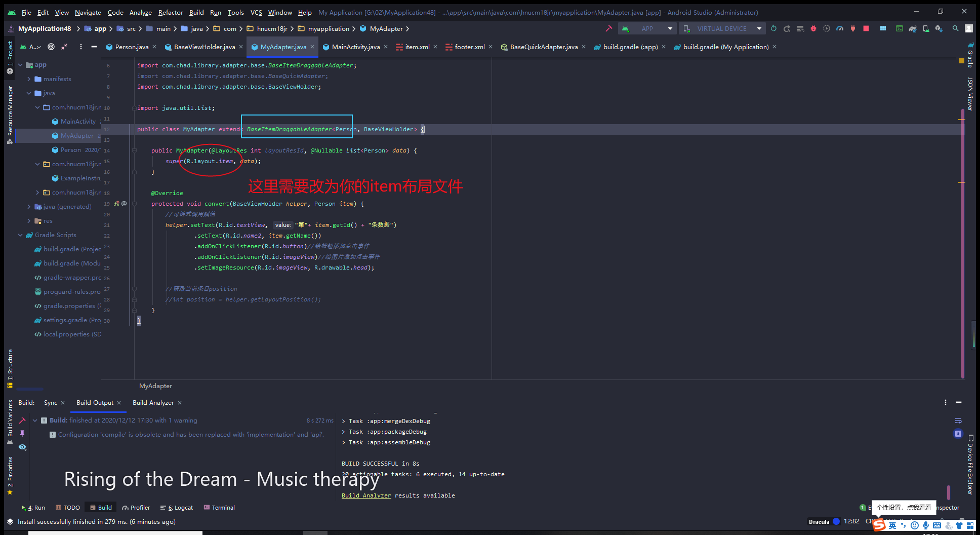
Task: Toggle the Favorites side panel
Action: (x=10, y=475)
